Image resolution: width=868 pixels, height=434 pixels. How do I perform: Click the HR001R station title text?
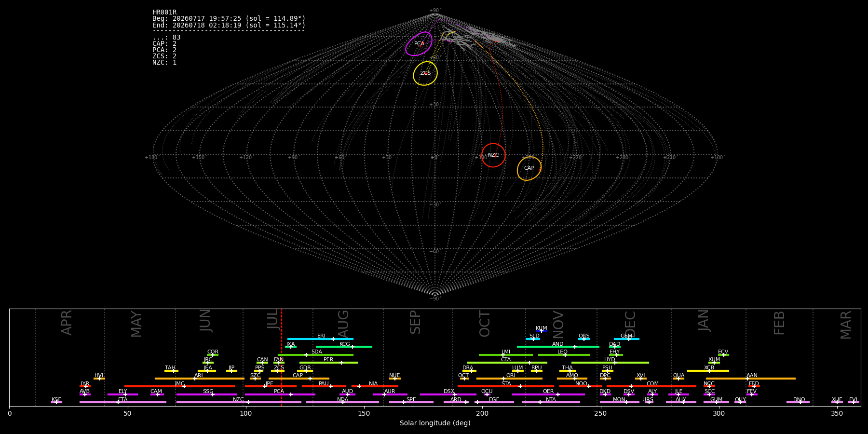pyautogui.click(x=164, y=13)
